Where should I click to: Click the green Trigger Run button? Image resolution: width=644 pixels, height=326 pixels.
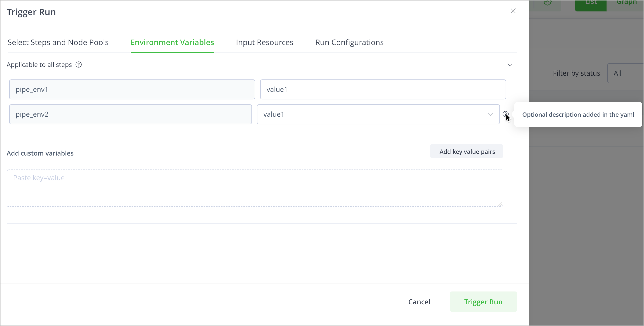[483, 302]
